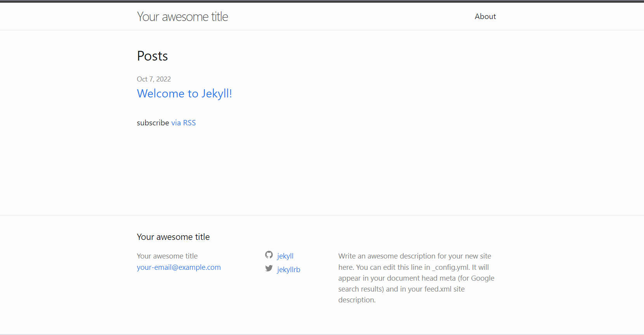Open the 'Welcome to Jekyll!' post

184,94
